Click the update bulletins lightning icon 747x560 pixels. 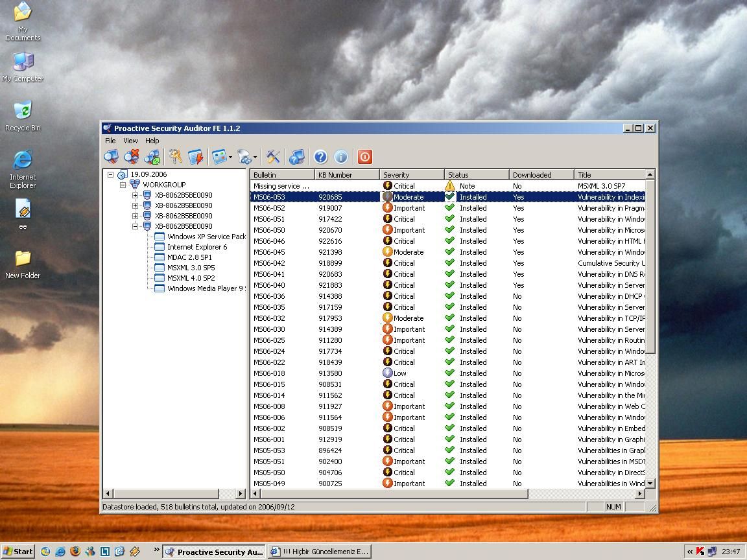point(196,157)
